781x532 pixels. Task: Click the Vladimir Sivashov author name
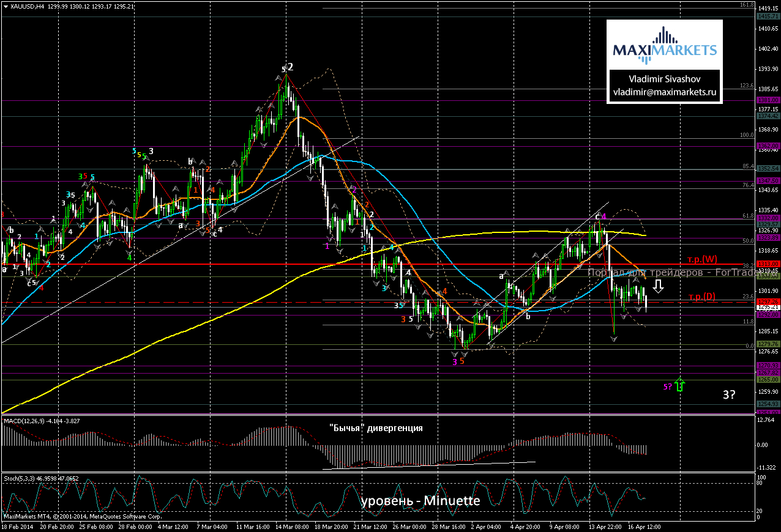664,79
